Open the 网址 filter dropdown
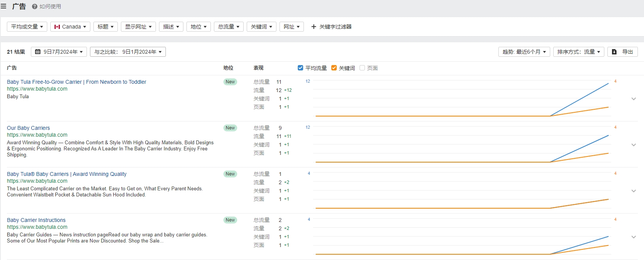Image resolution: width=644 pixels, height=260 pixels. [292, 27]
